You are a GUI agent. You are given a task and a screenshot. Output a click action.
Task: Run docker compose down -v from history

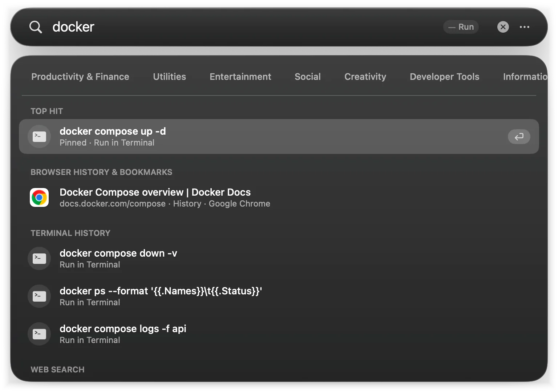pyautogui.click(x=279, y=258)
